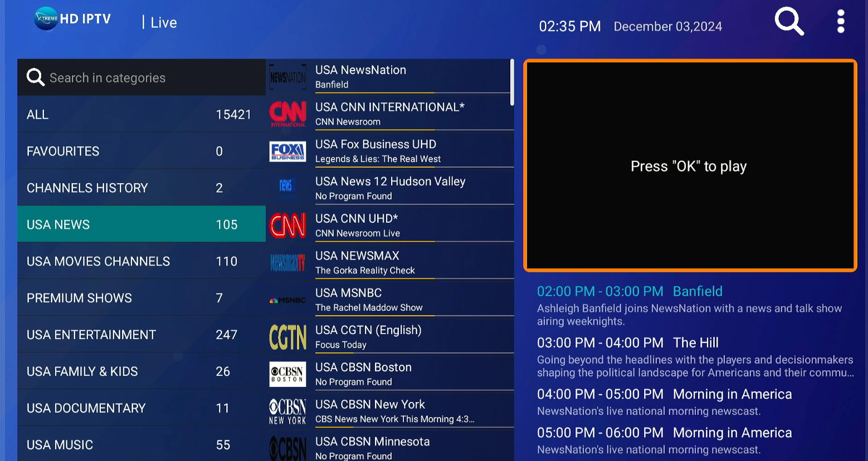Select the CNN UHD channel logo
This screenshot has width=868, height=461.
click(288, 225)
